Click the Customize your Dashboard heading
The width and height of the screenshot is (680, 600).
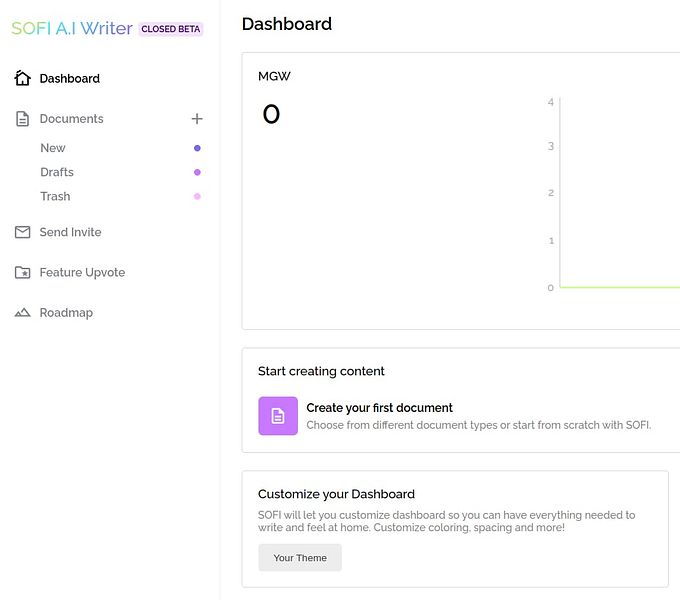[x=337, y=494]
